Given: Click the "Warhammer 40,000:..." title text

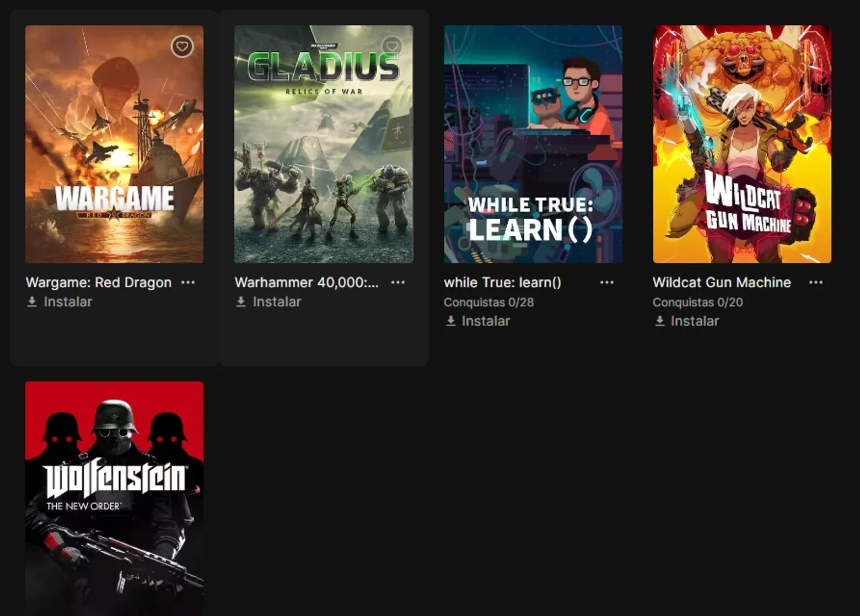Looking at the screenshot, I should [x=307, y=282].
